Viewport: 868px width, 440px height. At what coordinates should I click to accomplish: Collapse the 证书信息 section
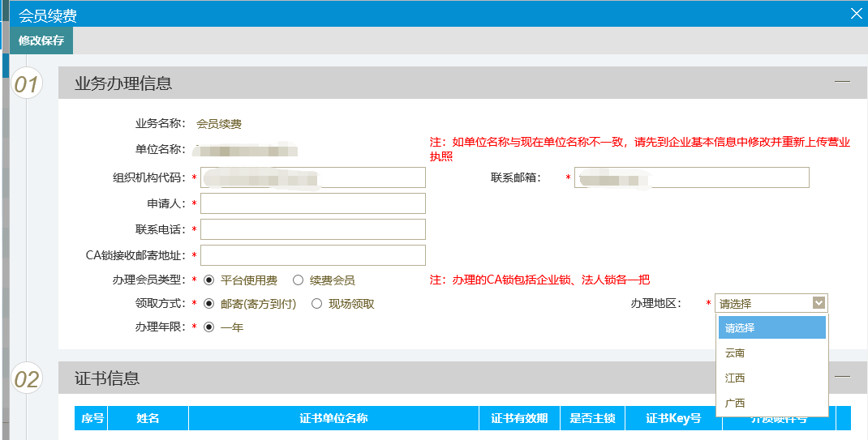click(x=842, y=377)
